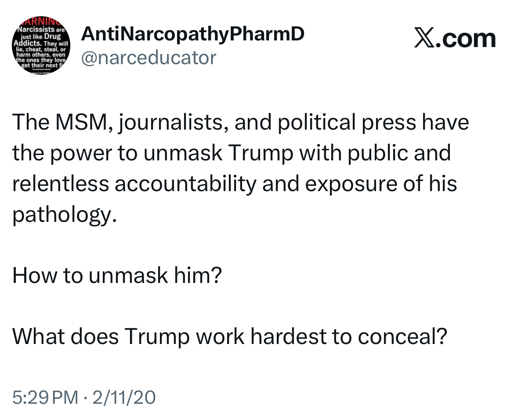
Task: Open the @narceducator handle link
Action: 149,57
